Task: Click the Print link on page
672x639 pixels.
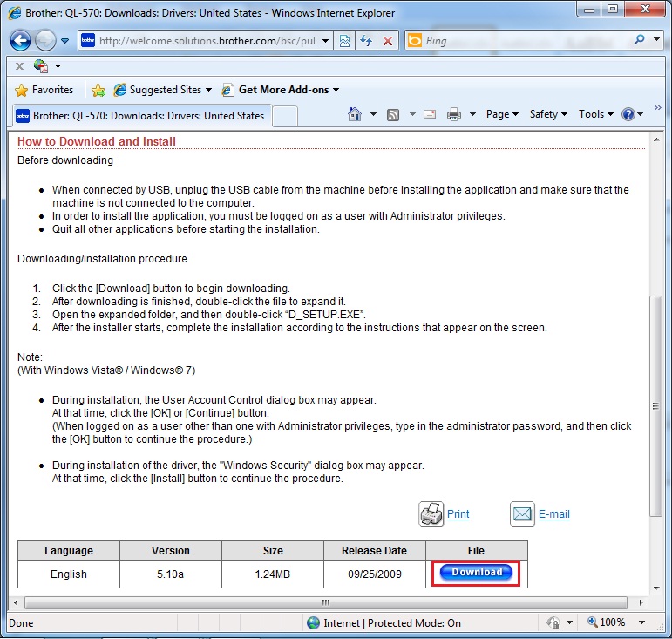Action: (458, 514)
